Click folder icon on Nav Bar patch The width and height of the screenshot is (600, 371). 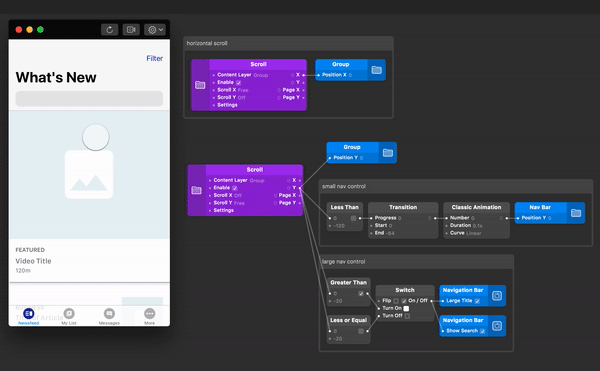coord(576,213)
